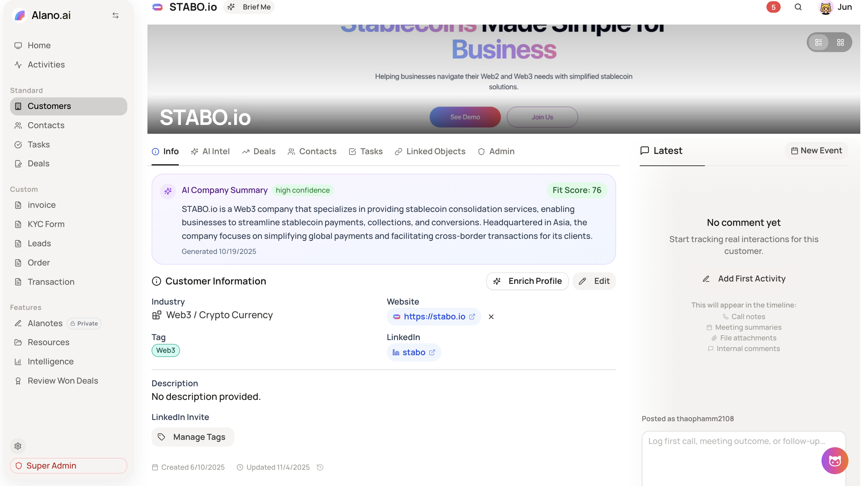The height and width of the screenshot is (486, 868).
Task: Click Enrich Profile button
Action: [x=527, y=281]
